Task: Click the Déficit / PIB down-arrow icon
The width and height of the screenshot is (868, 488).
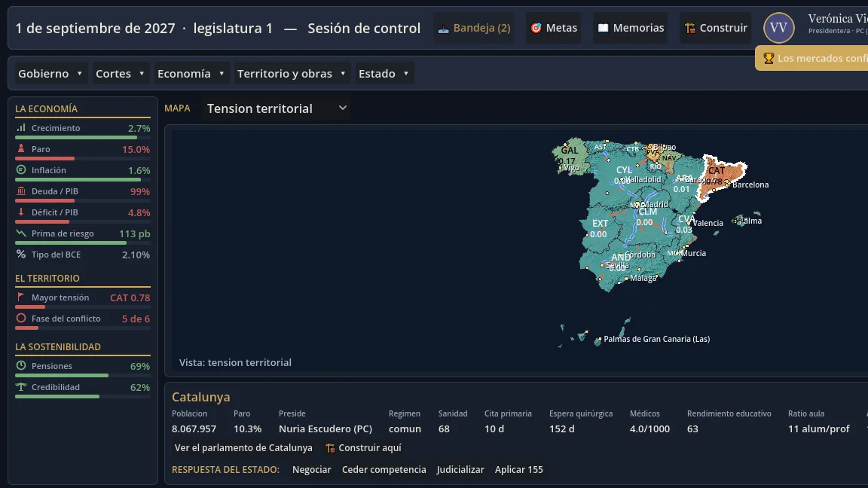Action: tap(21, 212)
